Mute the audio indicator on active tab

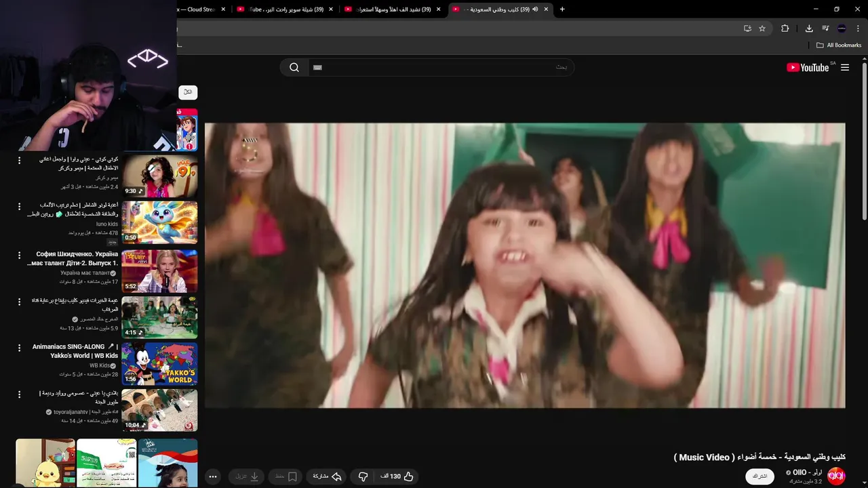point(535,9)
